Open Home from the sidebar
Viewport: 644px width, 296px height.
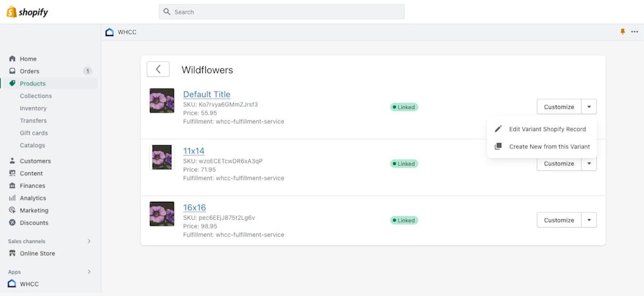coord(28,59)
